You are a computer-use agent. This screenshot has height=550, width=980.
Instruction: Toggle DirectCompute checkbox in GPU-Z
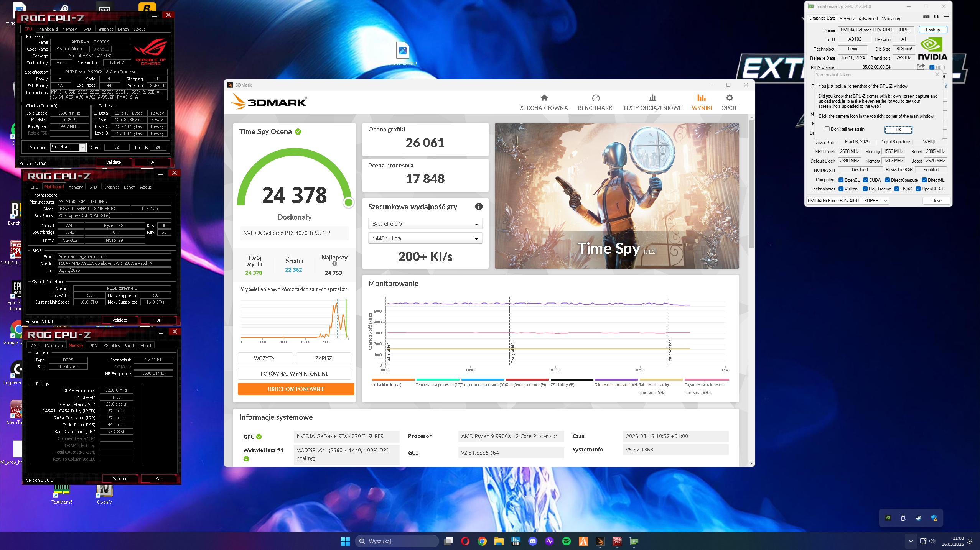(x=887, y=180)
